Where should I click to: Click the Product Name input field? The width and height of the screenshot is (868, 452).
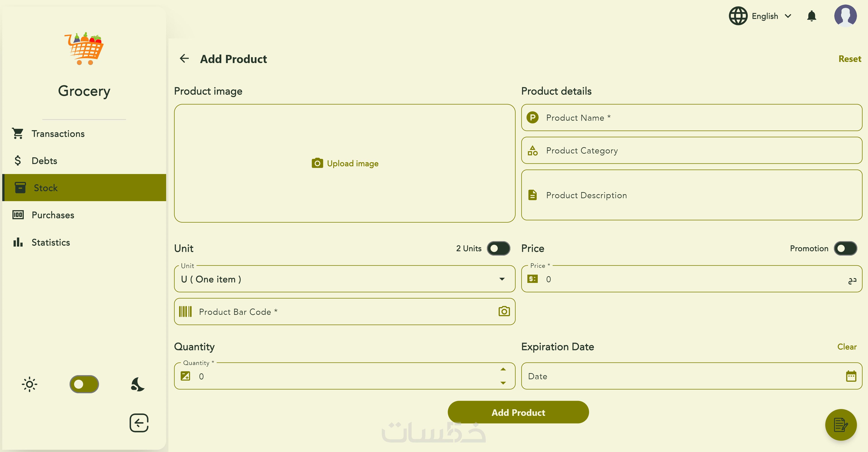click(x=691, y=118)
